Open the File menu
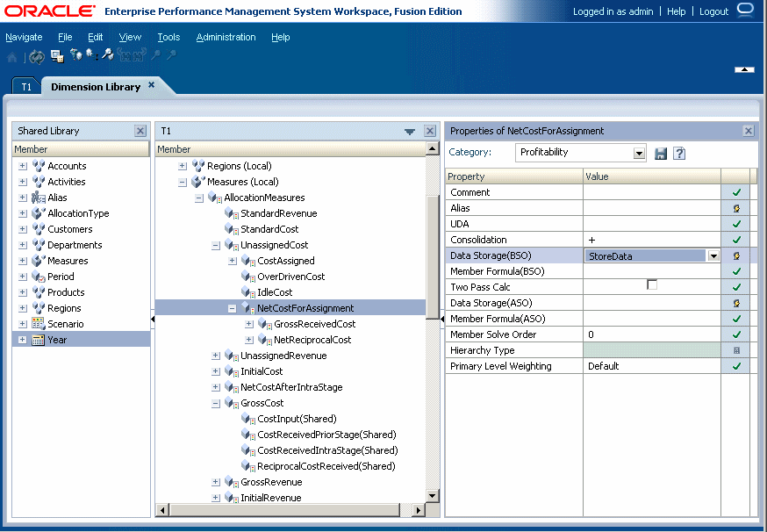The height and width of the screenshot is (532, 767). 65,37
